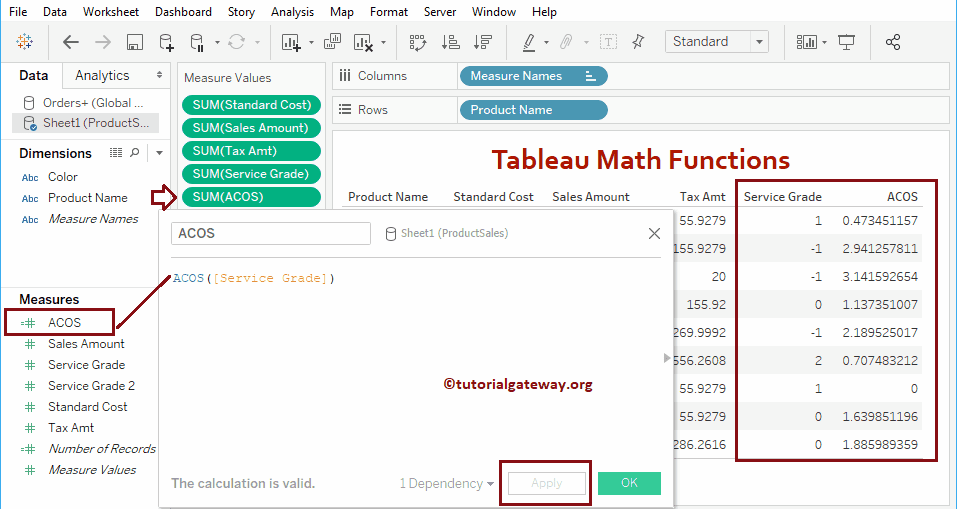Close the calculation editor dialog
This screenshot has height=509, width=957.
[654, 233]
